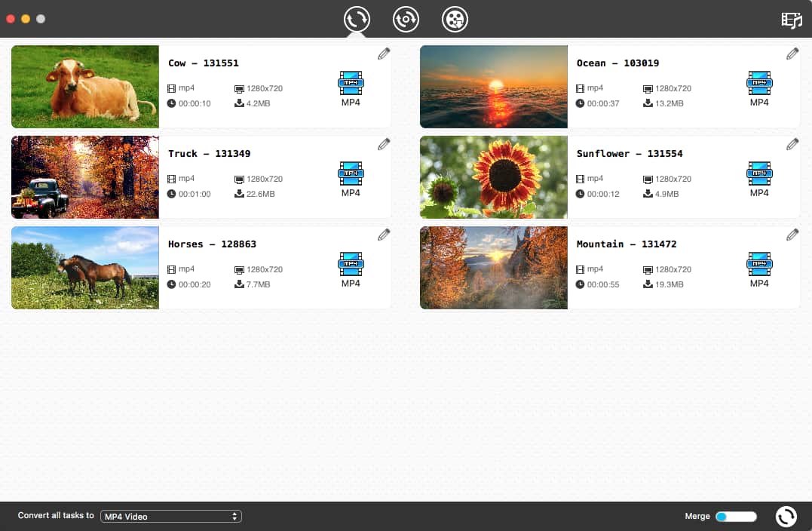Image resolution: width=812 pixels, height=531 pixels.
Task: Click the Truck MP4 format icon
Action: pyautogui.click(x=351, y=173)
